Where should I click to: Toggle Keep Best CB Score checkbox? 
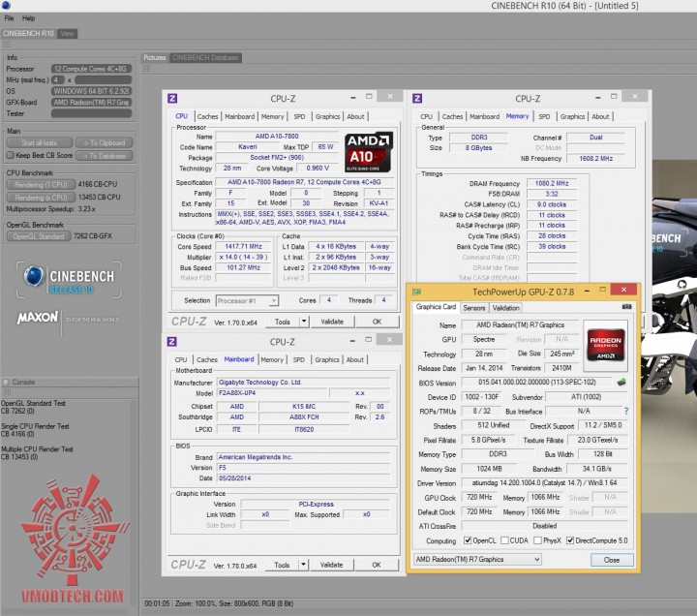(x=11, y=155)
